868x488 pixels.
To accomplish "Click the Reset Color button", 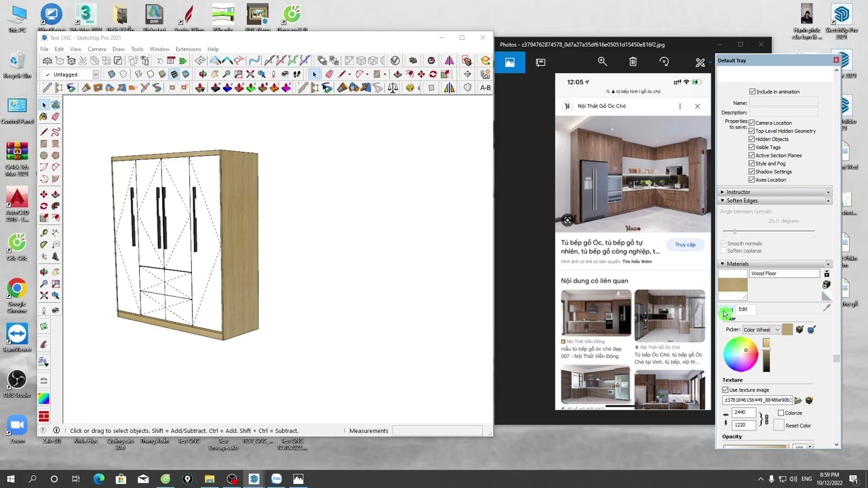I will click(778, 426).
